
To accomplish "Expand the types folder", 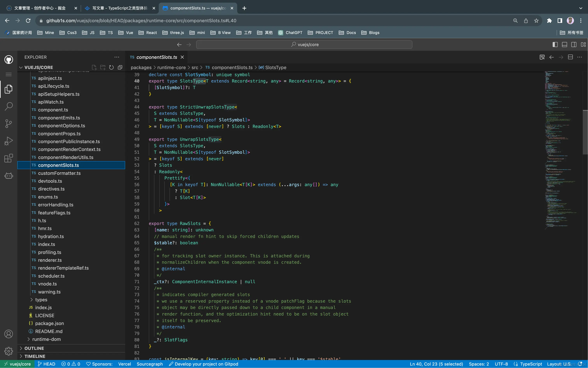I will pos(41,300).
